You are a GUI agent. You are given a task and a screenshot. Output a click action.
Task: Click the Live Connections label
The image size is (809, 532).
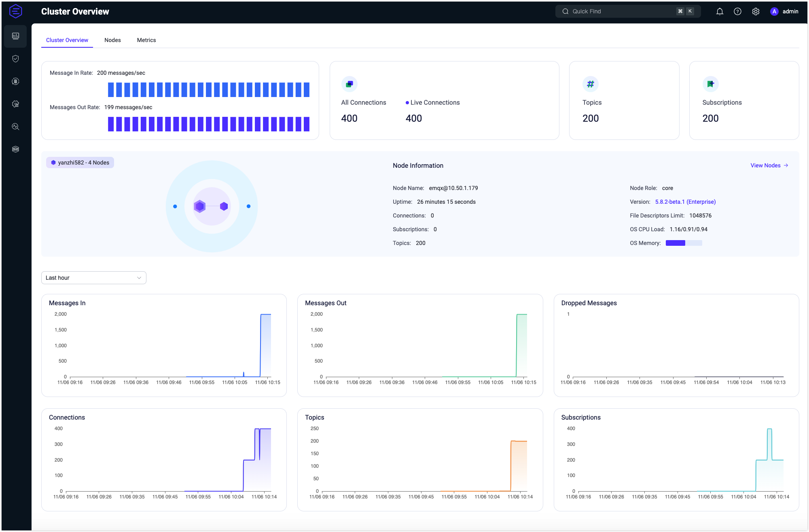[x=435, y=103]
